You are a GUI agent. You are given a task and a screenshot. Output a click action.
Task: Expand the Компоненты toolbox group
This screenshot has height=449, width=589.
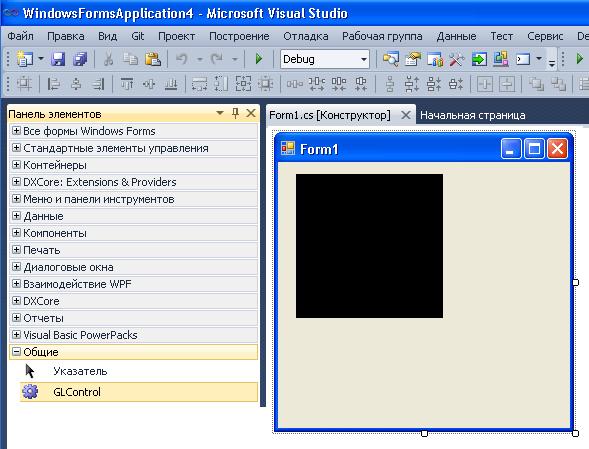coord(16,233)
